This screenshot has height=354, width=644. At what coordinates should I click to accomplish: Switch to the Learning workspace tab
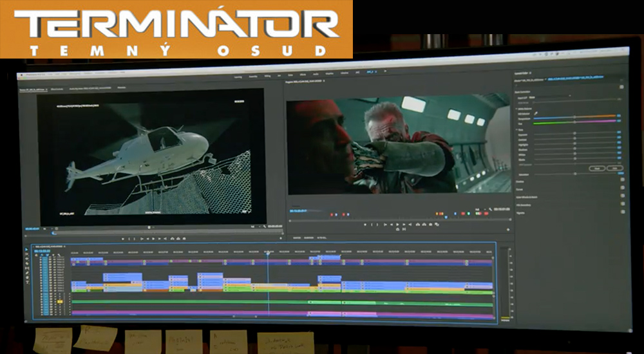click(x=238, y=77)
